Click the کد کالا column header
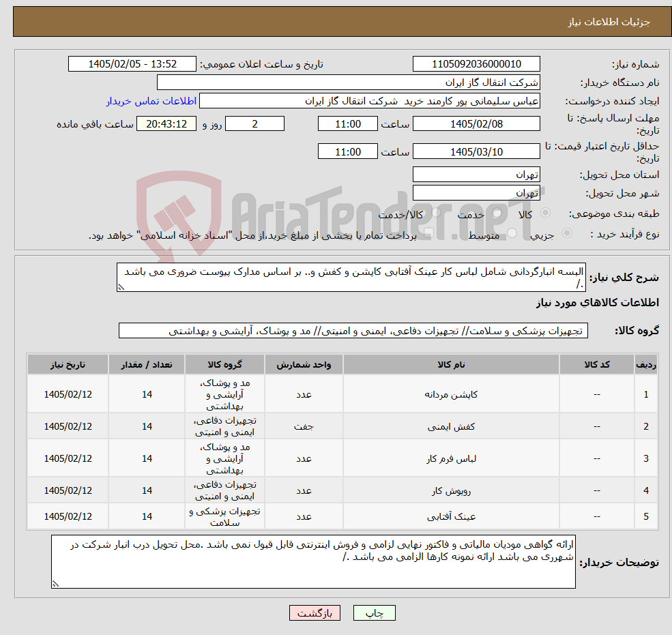 [x=597, y=365]
